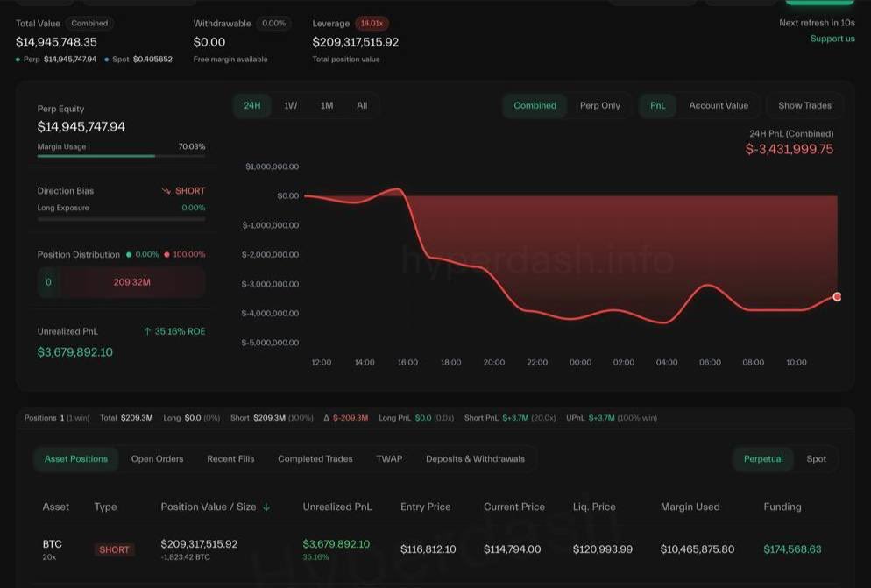Viewport: 871px width, 588px height.
Task: Click the red chart endpoint marker
Action: tap(837, 297)
